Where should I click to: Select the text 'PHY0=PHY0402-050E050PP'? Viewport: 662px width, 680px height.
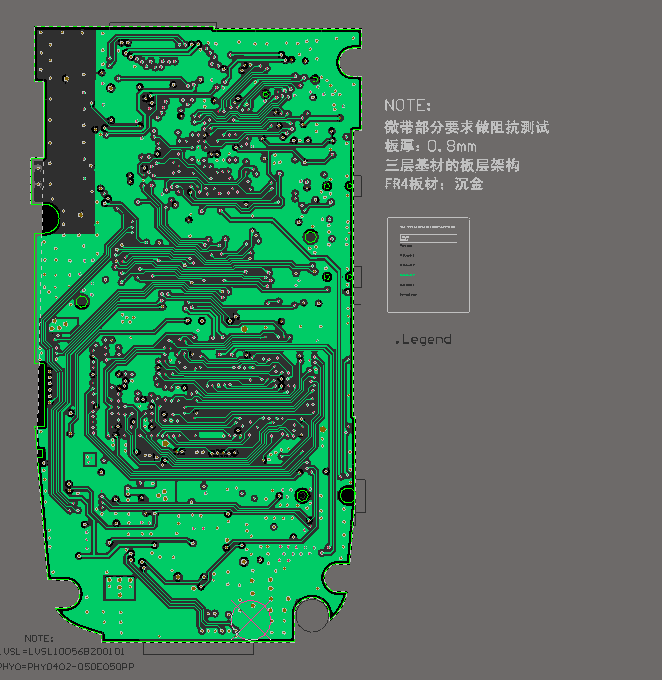pyautogui.click(x=66, y=666)
